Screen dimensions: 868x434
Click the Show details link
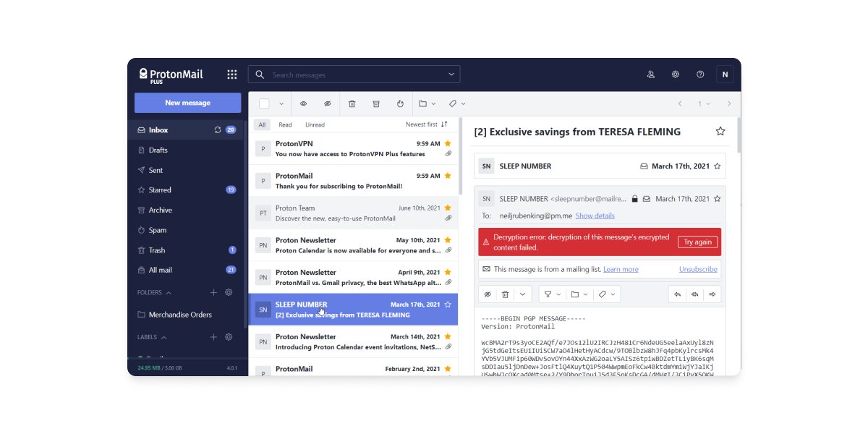595,215
